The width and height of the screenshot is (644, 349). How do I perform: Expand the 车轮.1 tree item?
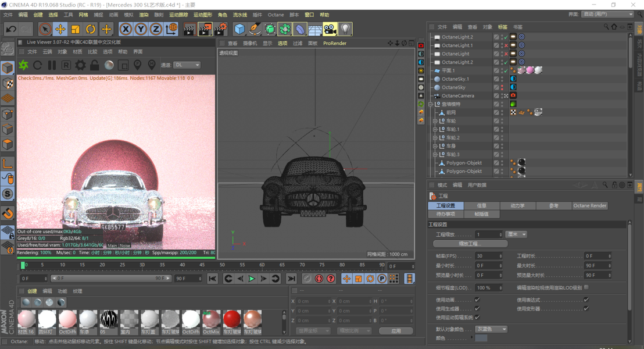[435, 130]
